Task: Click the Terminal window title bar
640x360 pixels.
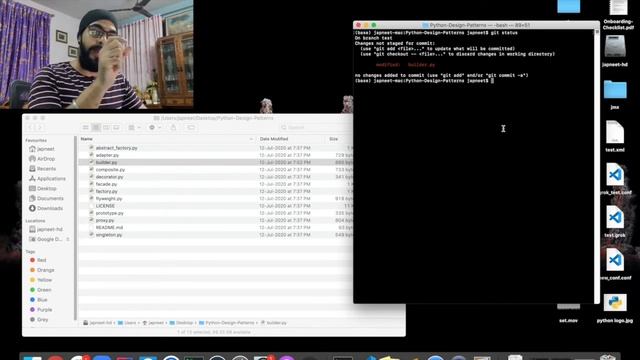Action: (x=476, y=25)
